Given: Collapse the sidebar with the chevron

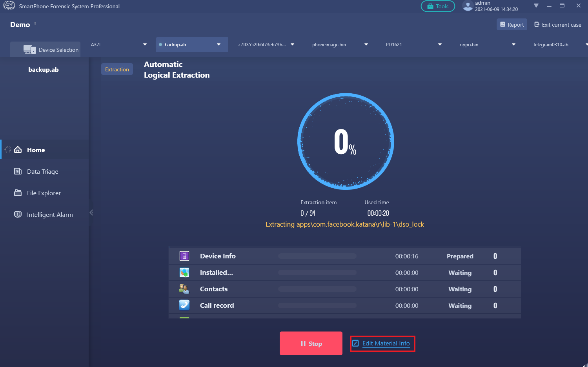Looking at the screenshot, I should click(x=91, y=212).
